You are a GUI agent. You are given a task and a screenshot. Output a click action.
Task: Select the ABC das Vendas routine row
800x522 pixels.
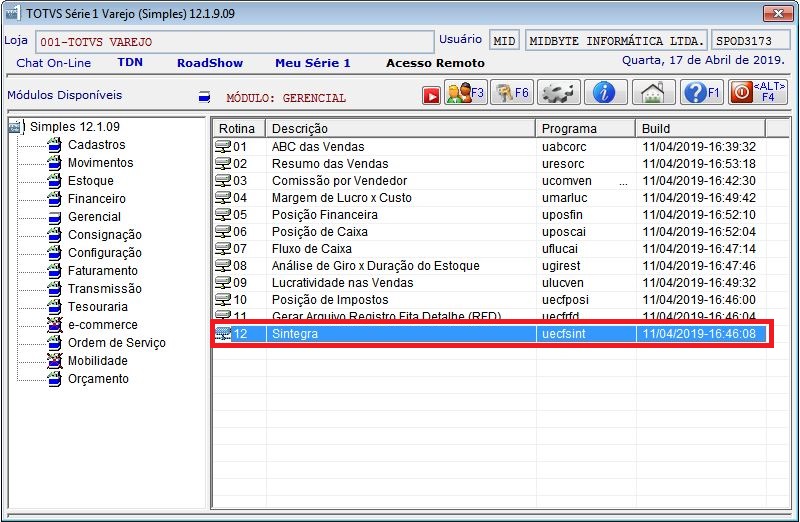click(x=490, y=147)
